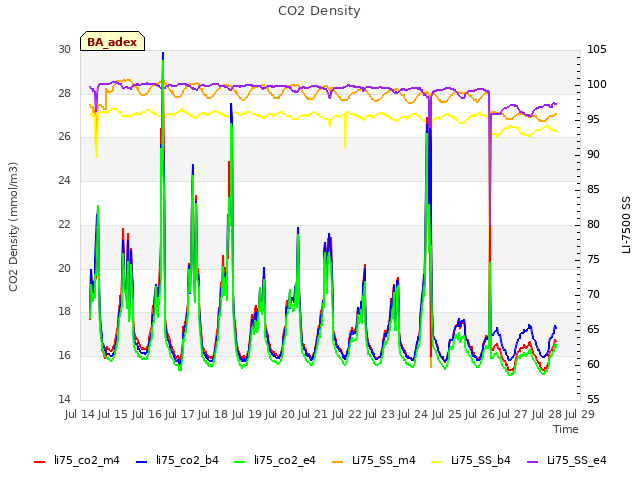Click the orange Li75_SS_m4 legend swatch
This screenshot has height=480, width=640.
338,462
